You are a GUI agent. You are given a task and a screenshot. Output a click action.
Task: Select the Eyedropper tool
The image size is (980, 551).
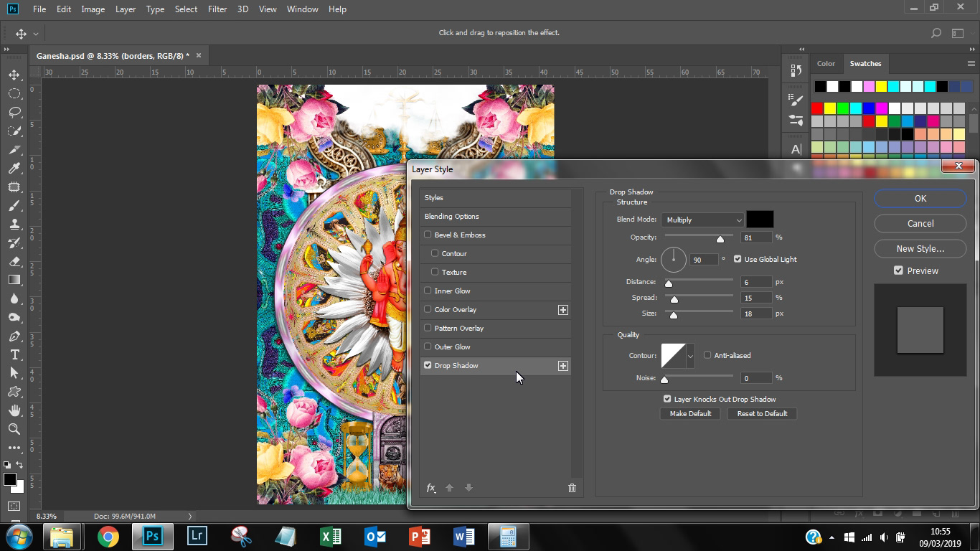[14, 168]
